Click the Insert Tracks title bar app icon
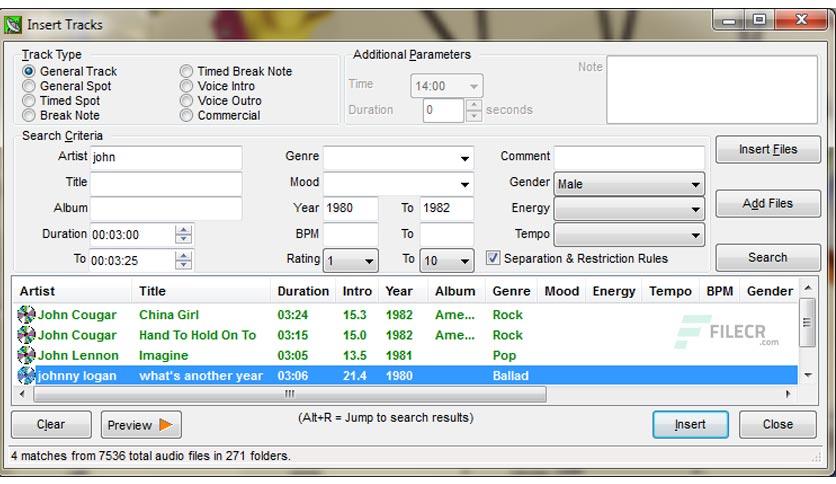 click(13, 24)
